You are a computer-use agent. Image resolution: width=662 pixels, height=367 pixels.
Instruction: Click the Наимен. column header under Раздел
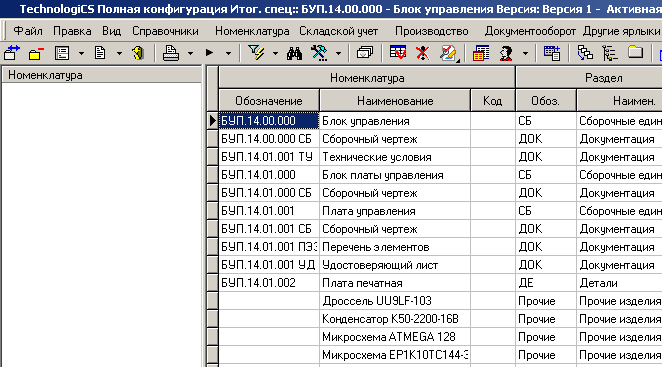coord(619,101)
